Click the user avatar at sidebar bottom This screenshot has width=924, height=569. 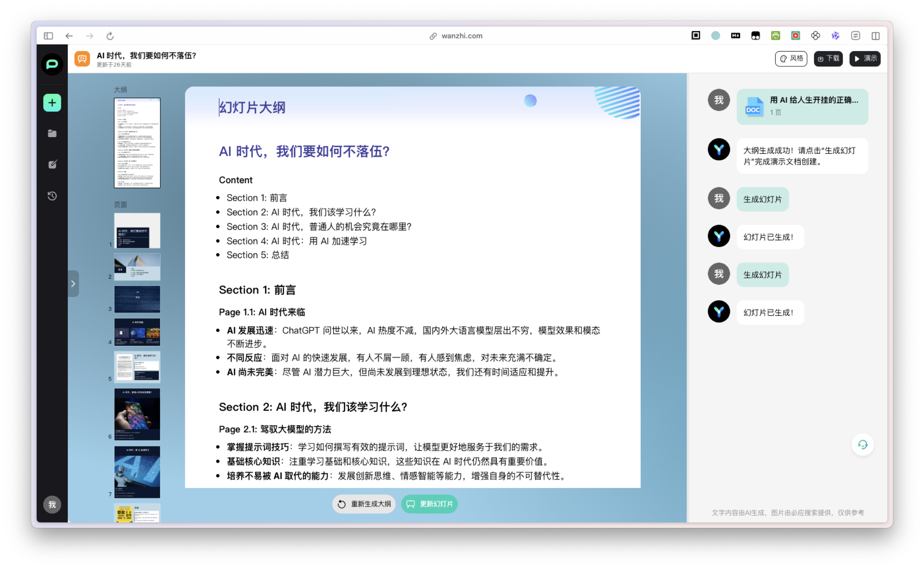pos(52,504)
